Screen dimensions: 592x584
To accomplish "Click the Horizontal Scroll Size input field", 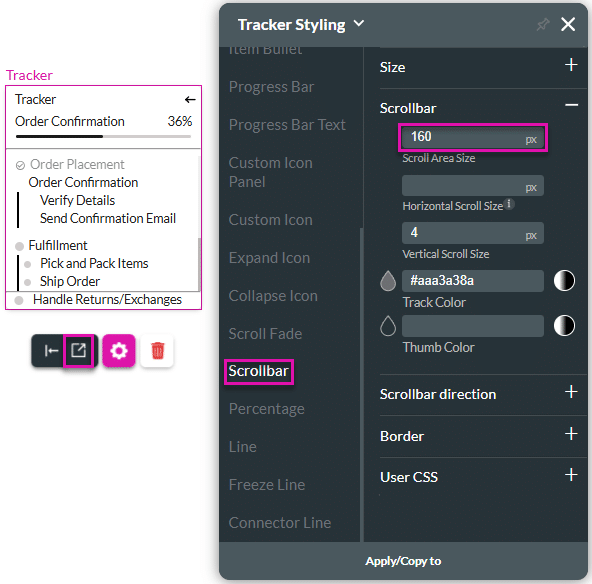I will (x=473, y=185).
